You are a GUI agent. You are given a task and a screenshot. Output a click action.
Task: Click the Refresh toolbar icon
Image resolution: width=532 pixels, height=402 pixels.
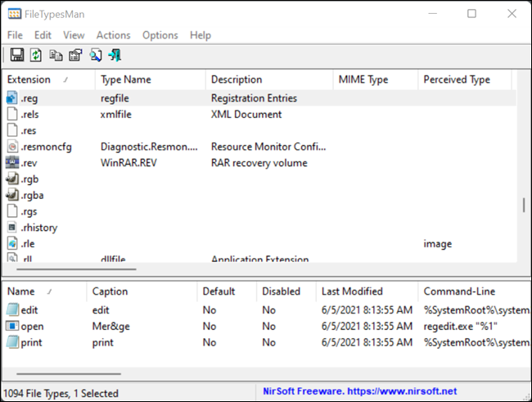tap(36, 55)
